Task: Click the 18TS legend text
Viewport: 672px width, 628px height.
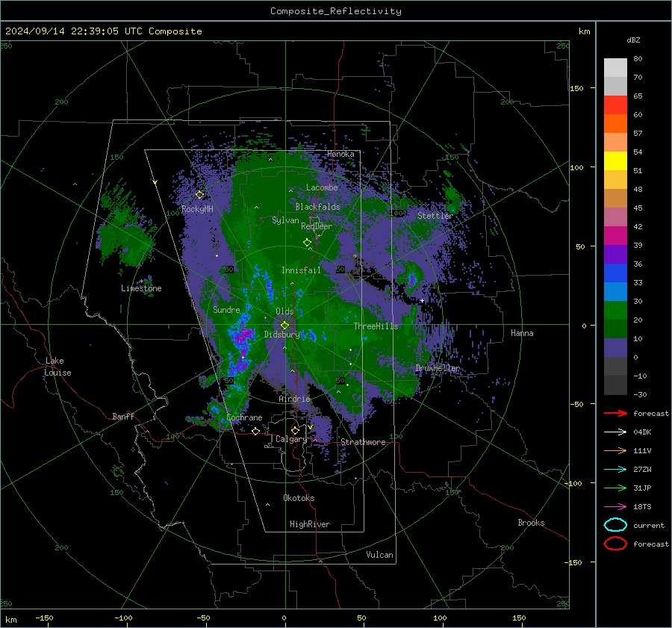Action: (642, 507)
